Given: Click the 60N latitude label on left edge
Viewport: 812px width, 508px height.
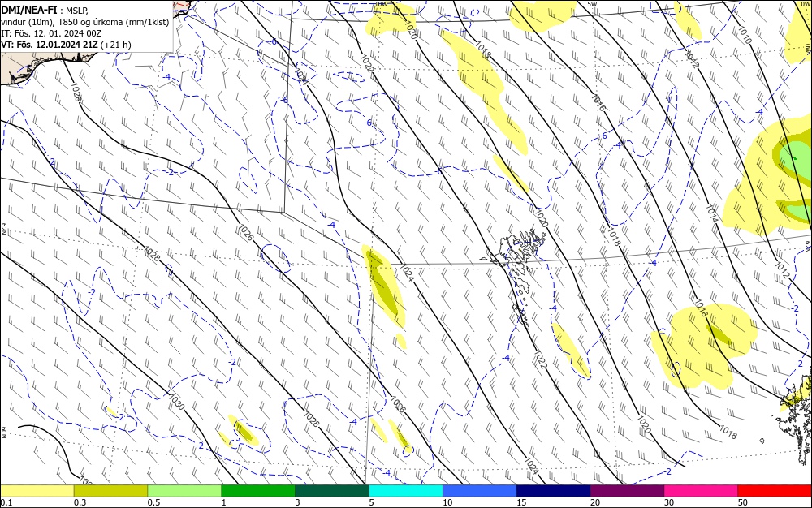Looking at the screenshot, I should (x=3, y=433).
